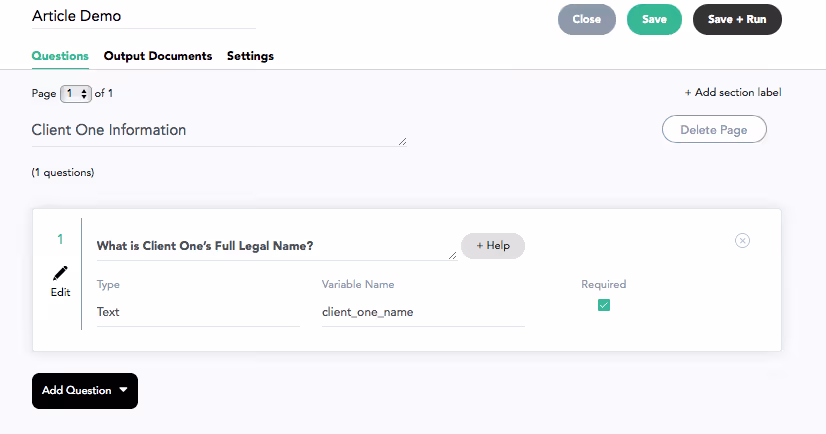Edit the Article Demo title field
Image resolution: width=826 pixels, height=434 pixels.
click(144, 16)
